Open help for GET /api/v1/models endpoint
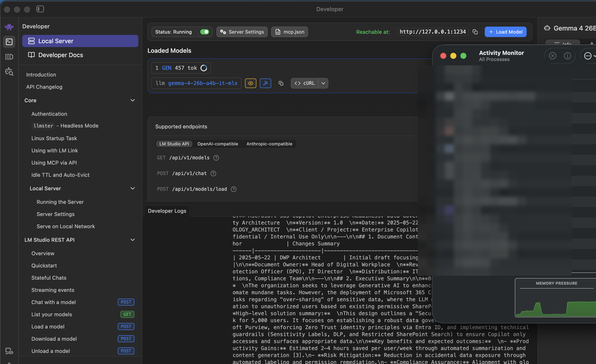 [x=216, y=158]
